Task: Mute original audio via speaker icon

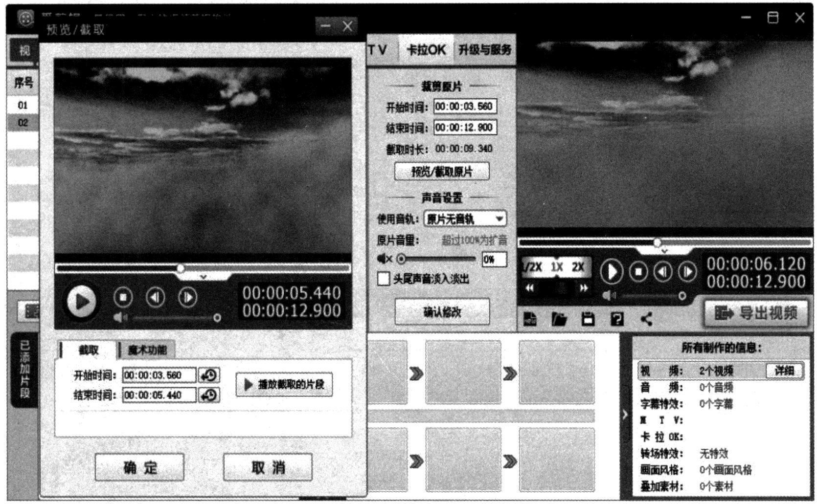Action: [x=384, y=259]
